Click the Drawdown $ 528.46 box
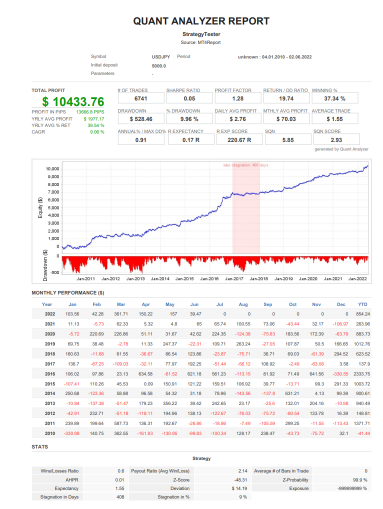 pyautogui.click(x=141, y=119)
